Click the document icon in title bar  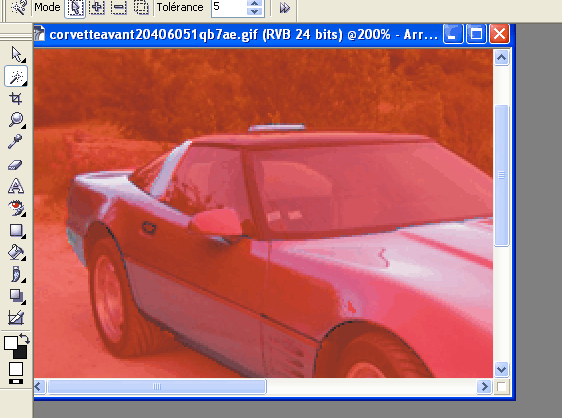coord(39,34)
